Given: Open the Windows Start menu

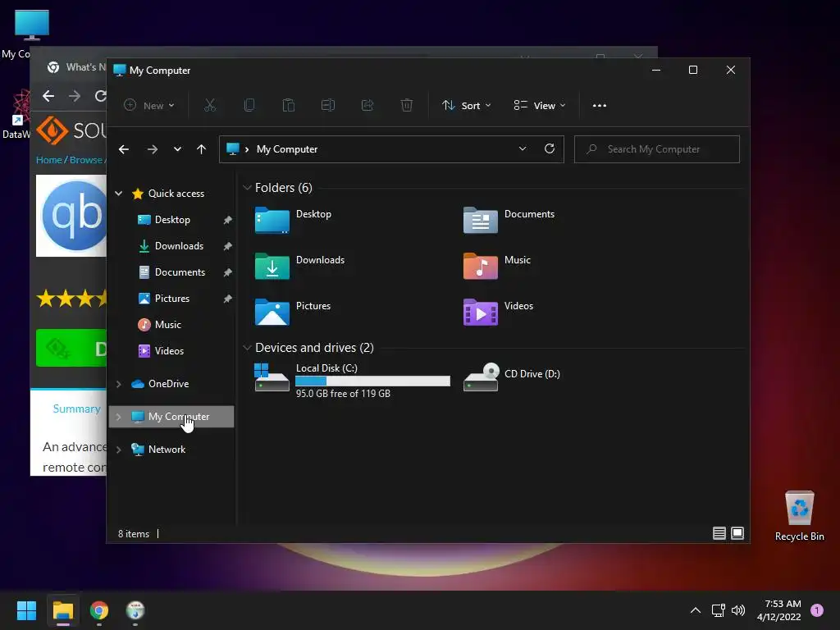Looking at the screenshot, I should click(x=26, y=610).
